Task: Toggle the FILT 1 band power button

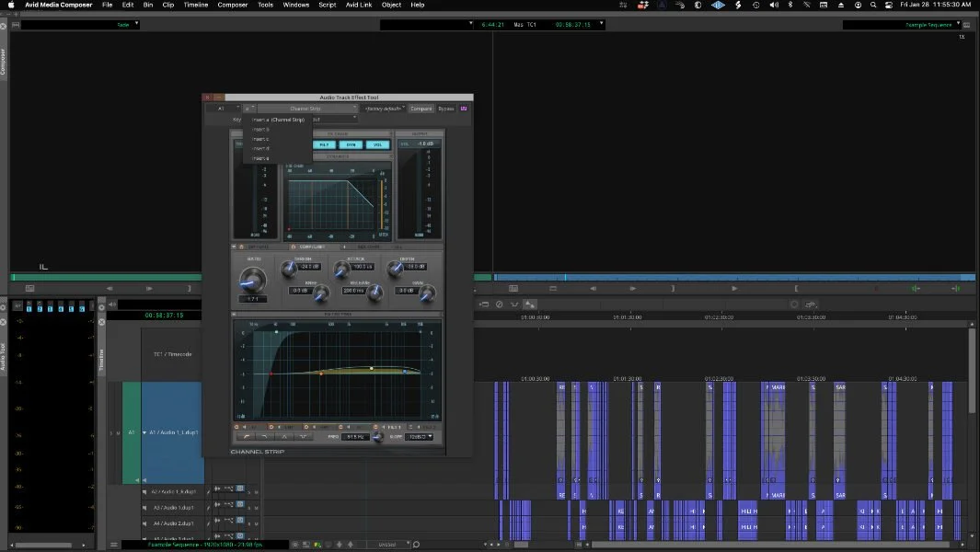Action: [x=375, y=427]
